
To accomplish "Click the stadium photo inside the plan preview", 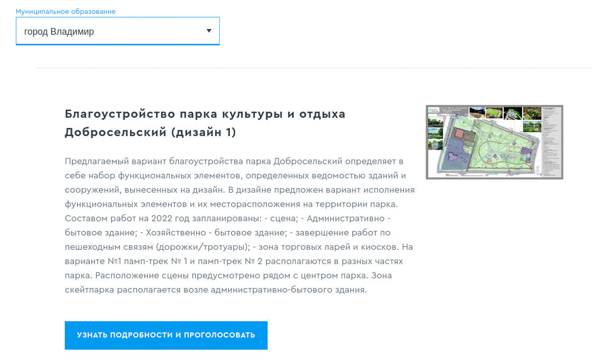I will coord(494,112).
